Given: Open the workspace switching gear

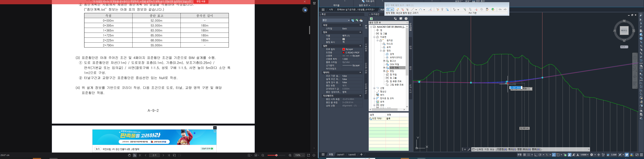Looking at the screenshot, I should [x=592, y=155].
